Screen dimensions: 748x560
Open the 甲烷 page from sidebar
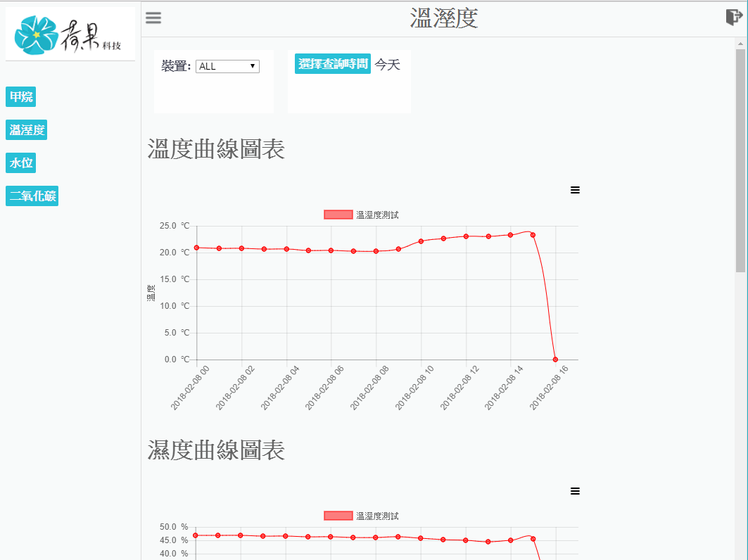pyautogui.click(x=21, y=96)
